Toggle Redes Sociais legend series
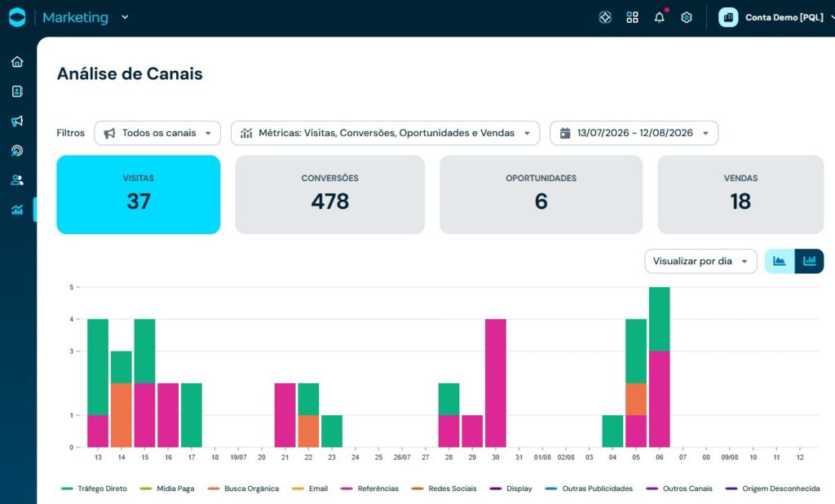This screenshot has width=835, height=504. click(444, 489)
